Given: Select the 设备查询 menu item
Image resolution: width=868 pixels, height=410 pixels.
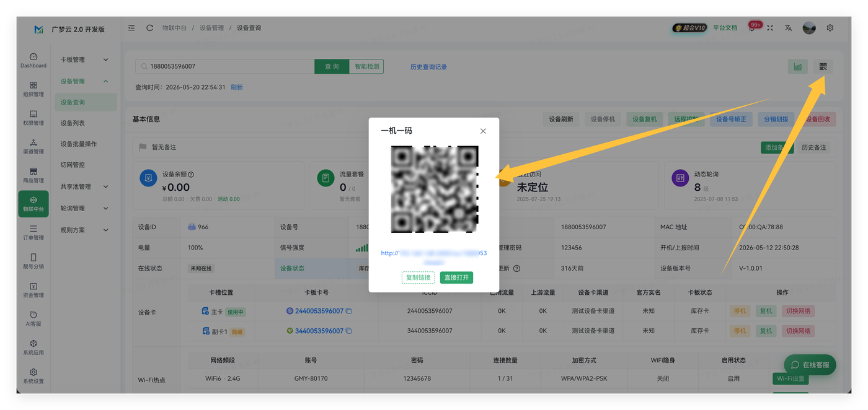Looking at the screenshot, I should click(x=85, y=102).
